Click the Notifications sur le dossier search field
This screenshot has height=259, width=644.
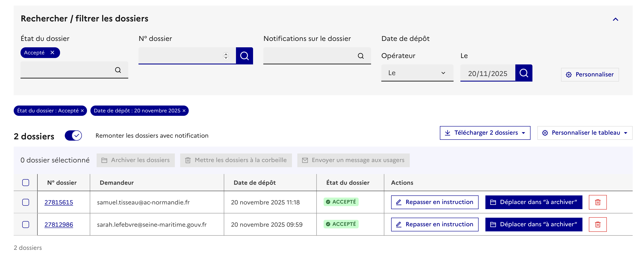[x=310, y=56]
